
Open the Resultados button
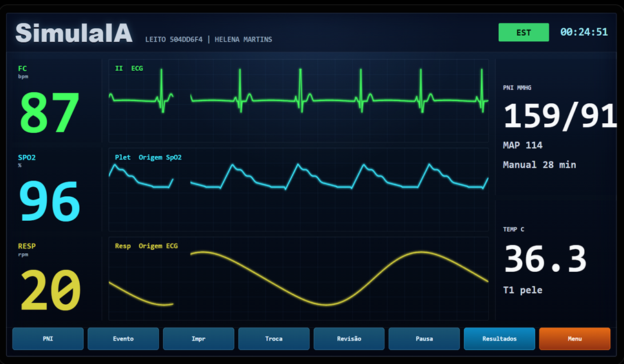tap(499, 339)
